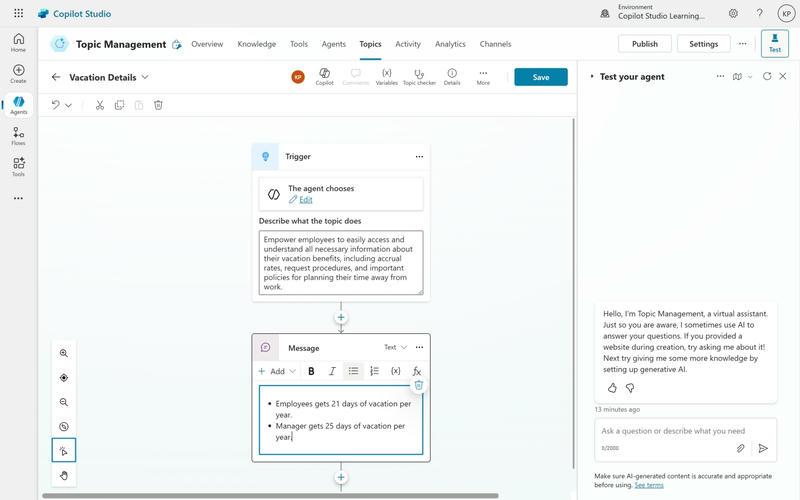Add node below Trigger with plus
This screenshot has height=500, width=800.
click(x=341, y=317)
